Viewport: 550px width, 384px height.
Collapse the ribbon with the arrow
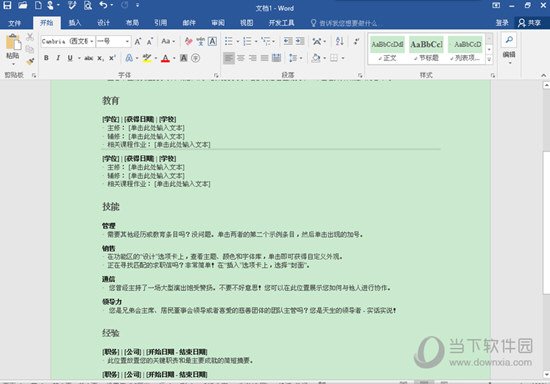click(543, 75)
